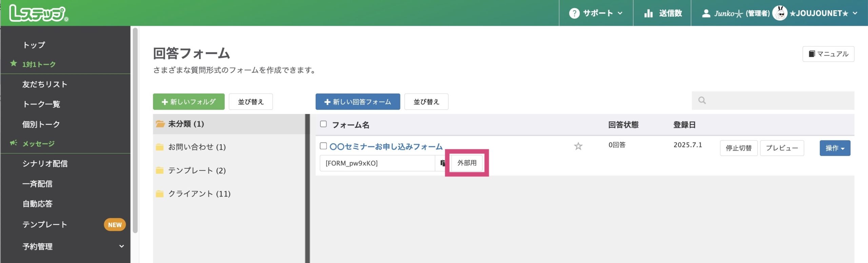Click the プレビュー button
This screenshot has height=263, width=868.
pos(782,148)
